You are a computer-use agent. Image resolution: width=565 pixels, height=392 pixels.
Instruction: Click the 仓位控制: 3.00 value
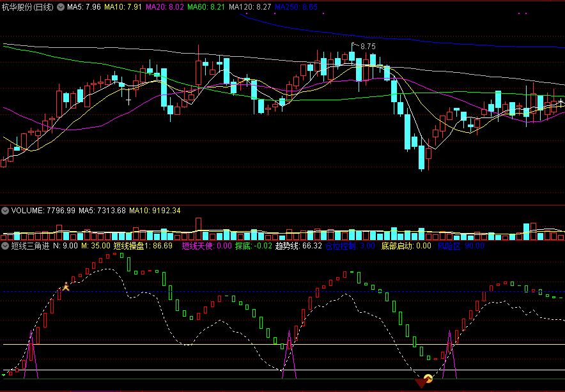coord(352,246)
